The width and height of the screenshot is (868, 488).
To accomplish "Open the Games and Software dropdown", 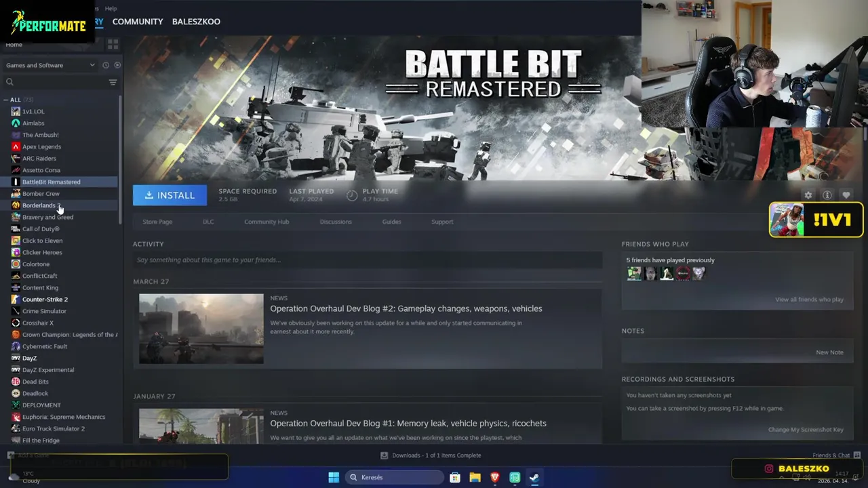I will coord(50,65).
